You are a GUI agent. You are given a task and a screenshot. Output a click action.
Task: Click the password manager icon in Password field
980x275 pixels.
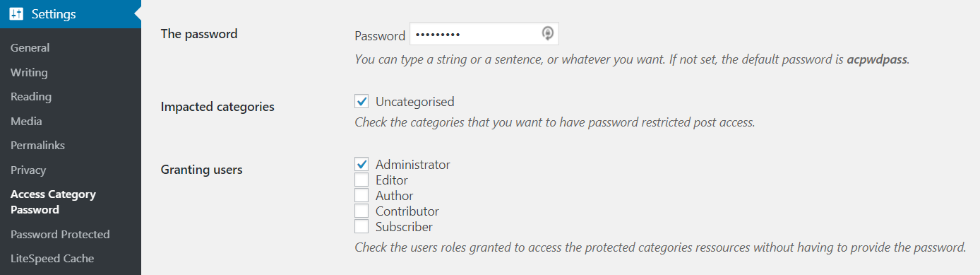coord(548,33)
